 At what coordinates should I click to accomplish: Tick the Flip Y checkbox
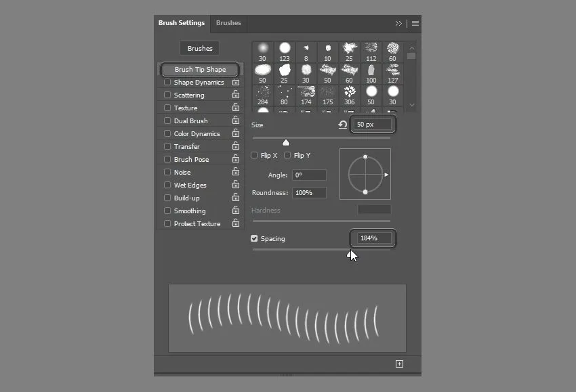287,156
